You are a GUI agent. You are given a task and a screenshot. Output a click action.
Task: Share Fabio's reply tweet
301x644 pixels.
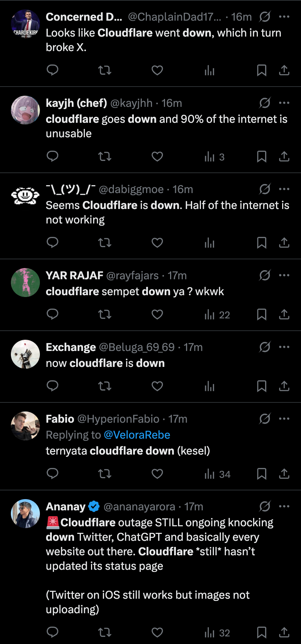(284, 474)
